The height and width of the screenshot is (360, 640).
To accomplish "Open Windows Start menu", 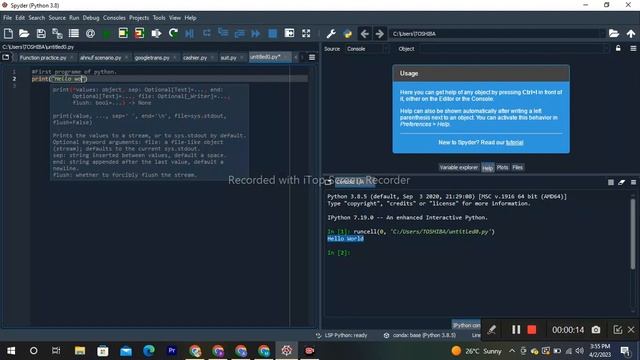I will (11, 351).
